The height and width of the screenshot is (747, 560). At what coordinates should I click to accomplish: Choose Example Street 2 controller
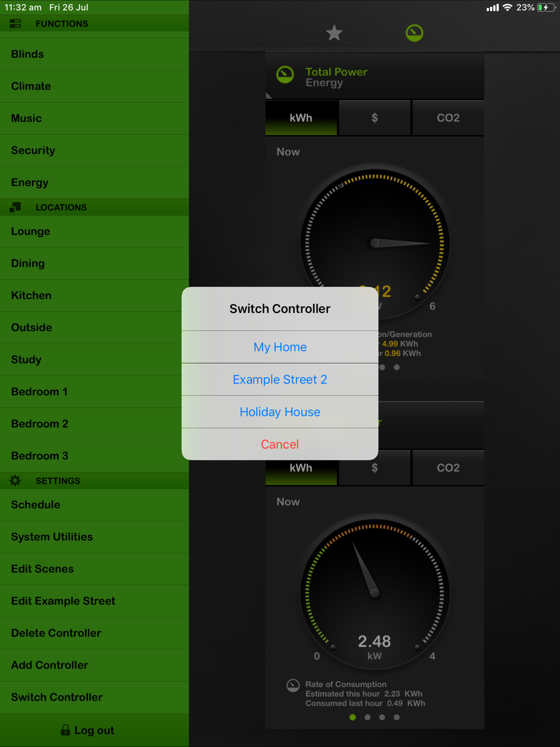pos(280,379)
